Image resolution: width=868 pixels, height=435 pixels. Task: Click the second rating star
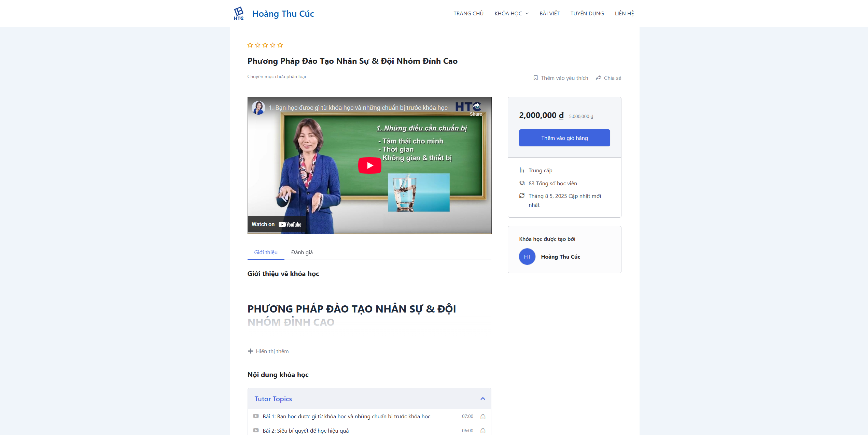click(x=257, y=45)
